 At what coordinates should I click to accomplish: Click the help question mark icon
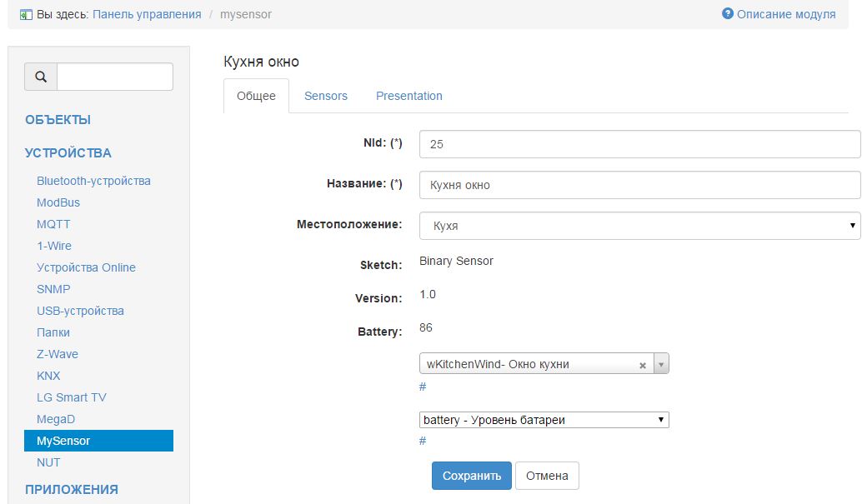tap(727, 14)
